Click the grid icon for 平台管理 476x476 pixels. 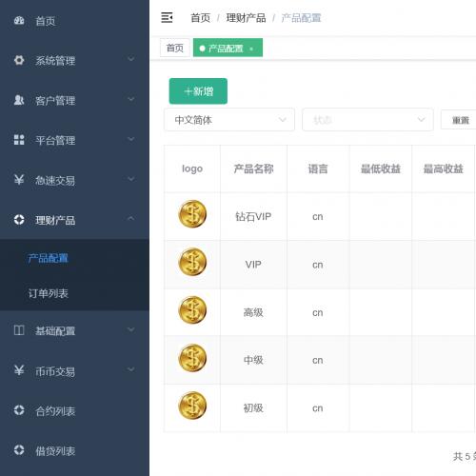pyautogui.click(x=19, y=140)
